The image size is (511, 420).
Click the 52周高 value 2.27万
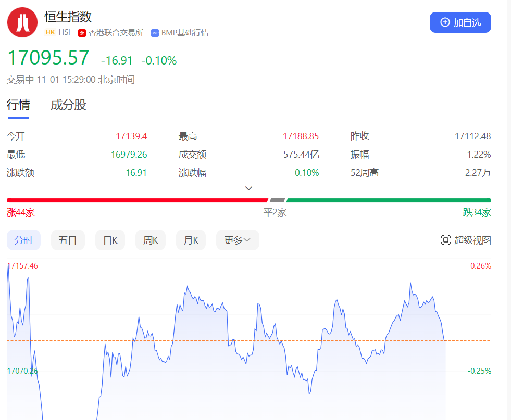coord(478,173)
